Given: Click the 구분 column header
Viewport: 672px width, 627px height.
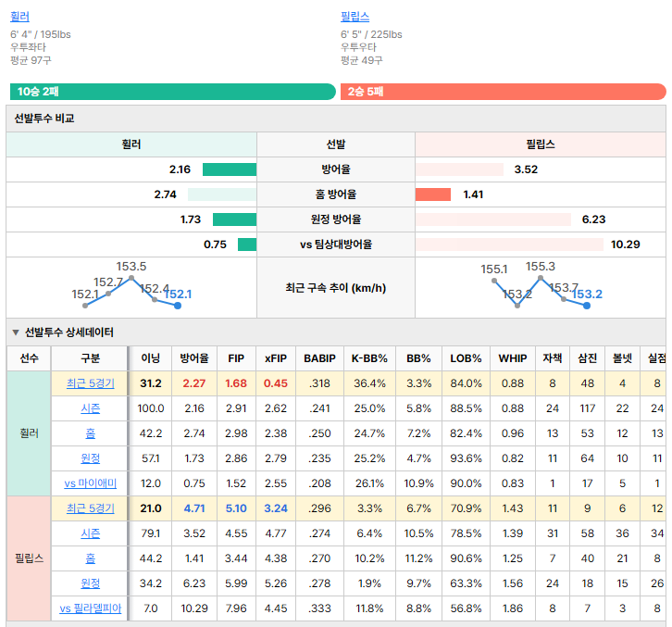Looking at the screenshot, I should click(x=90, y=358).
